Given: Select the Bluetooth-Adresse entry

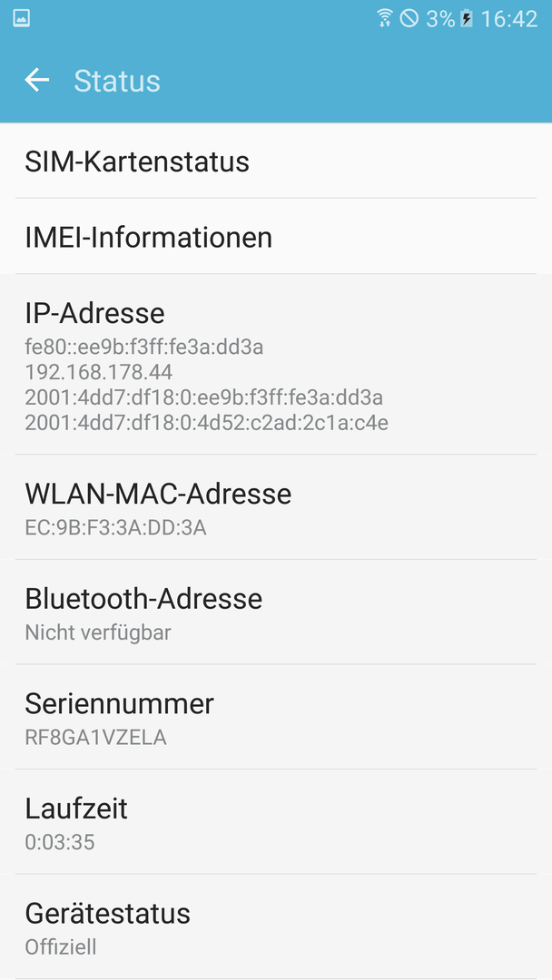Looking at the screenshot, I should click(x=276, y=612).
